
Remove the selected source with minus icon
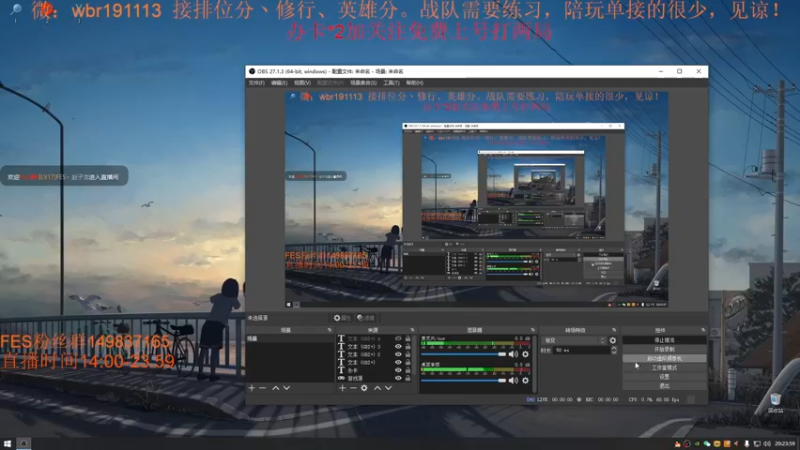tap(353, 388)
